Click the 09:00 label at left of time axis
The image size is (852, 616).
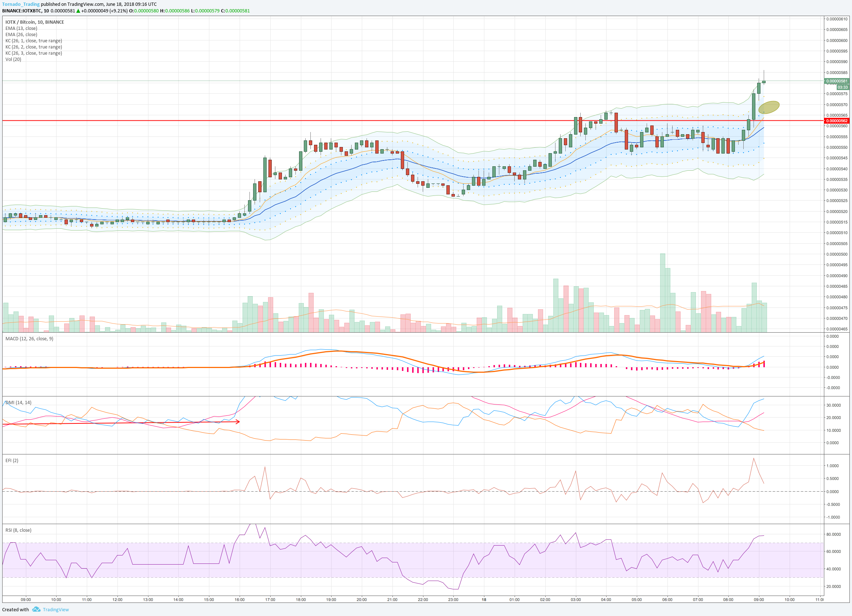point(26,600)
